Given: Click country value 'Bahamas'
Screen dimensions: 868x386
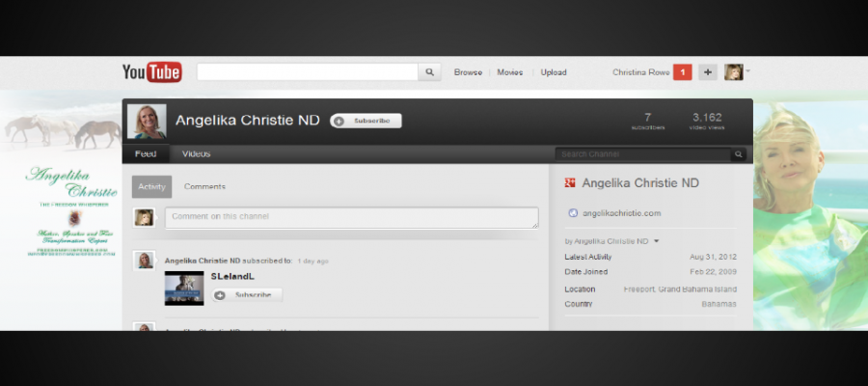Looking at the screenshot, I should coord(719,304).
